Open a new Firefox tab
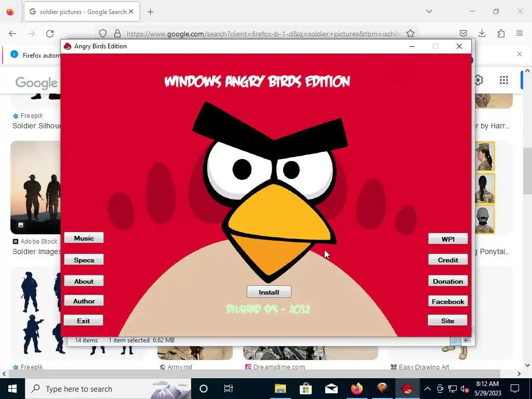 point(151,11)
